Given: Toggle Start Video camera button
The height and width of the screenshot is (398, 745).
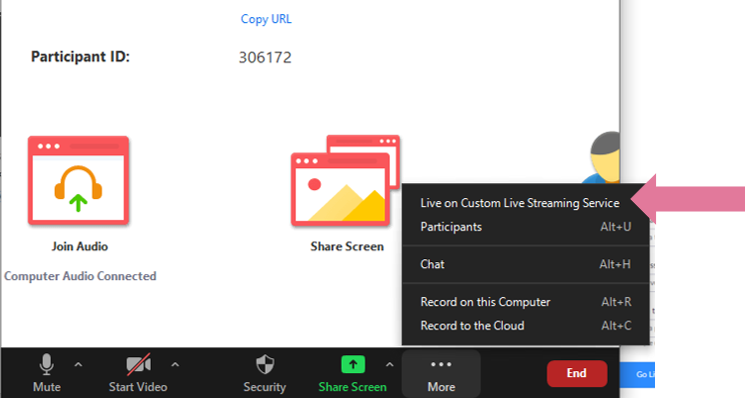Looking at the screenshot, I should point(138,373).
